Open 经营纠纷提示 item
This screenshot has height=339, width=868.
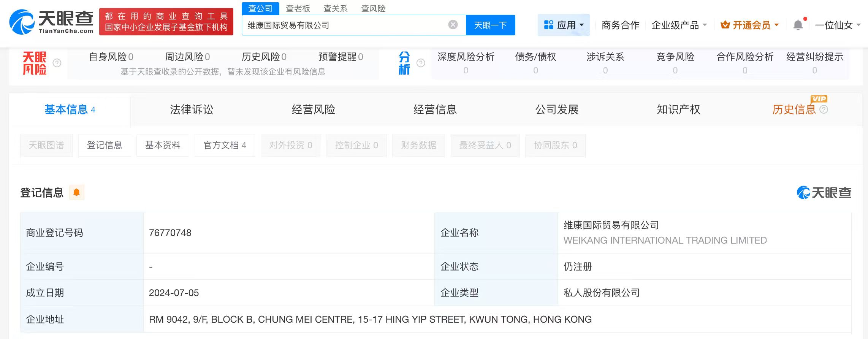coord(815,63)
